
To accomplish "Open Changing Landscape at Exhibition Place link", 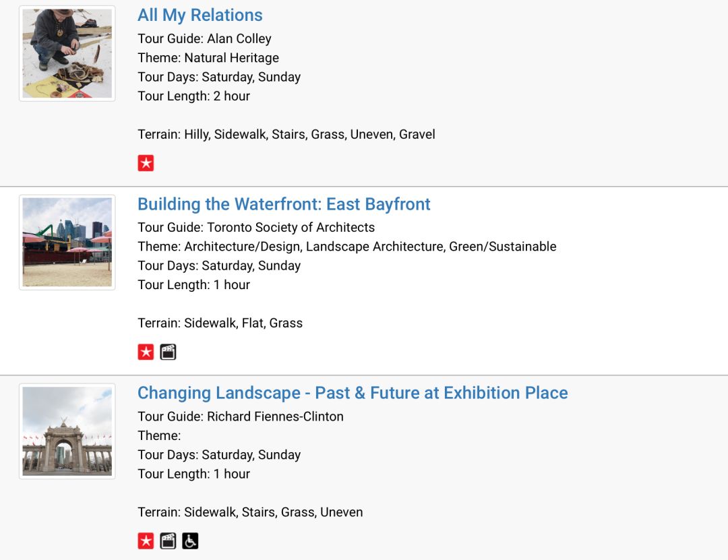I will click(353, 393).
